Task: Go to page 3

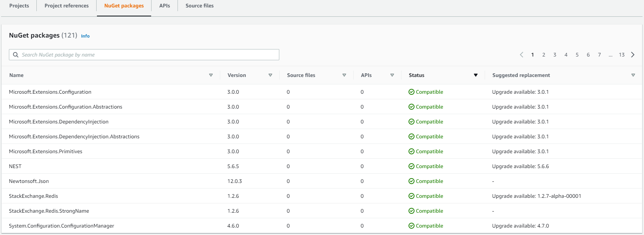Action: (x=555, y=55)
